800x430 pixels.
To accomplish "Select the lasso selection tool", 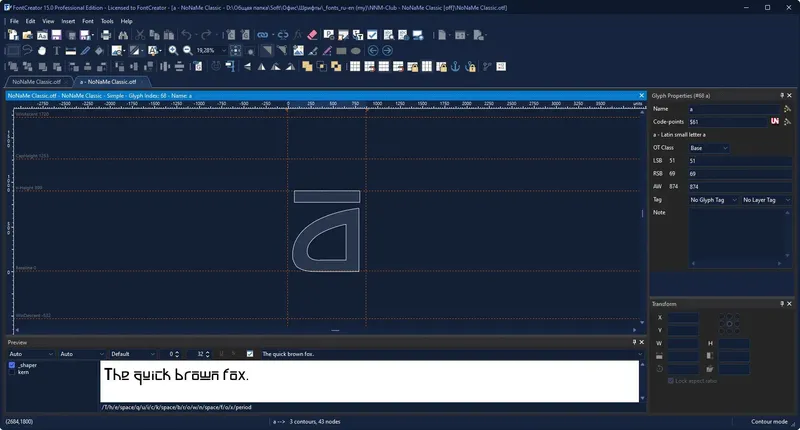I will (x=27, y=50).
